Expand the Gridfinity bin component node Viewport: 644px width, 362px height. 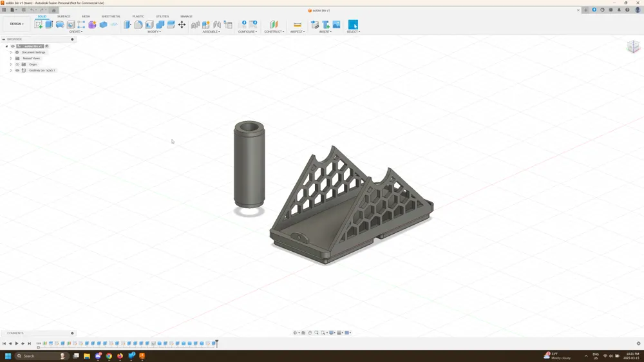coord(11,70)
